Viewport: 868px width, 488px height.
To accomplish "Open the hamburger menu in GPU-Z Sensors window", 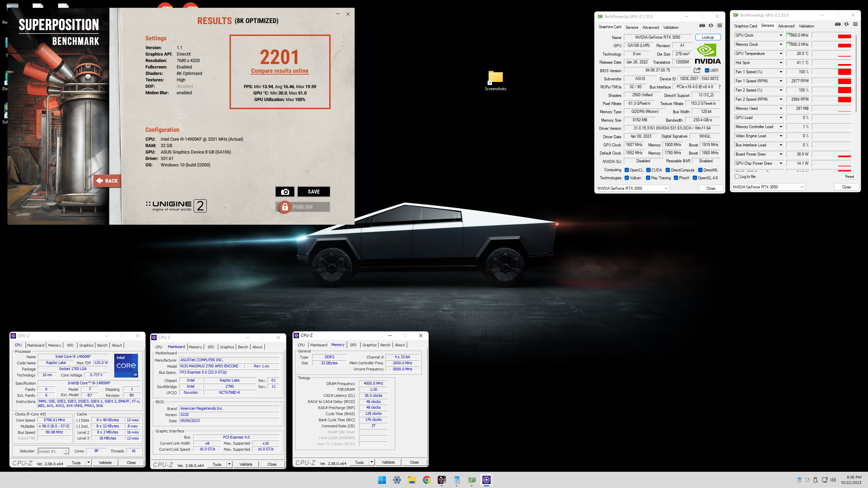I will 855,24.
